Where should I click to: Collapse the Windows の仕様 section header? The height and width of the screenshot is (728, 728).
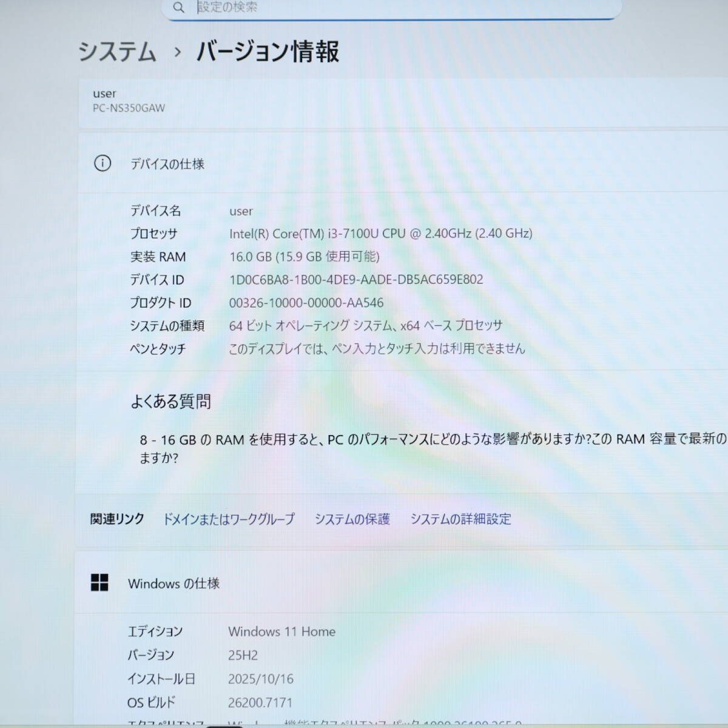pos(402,583)
